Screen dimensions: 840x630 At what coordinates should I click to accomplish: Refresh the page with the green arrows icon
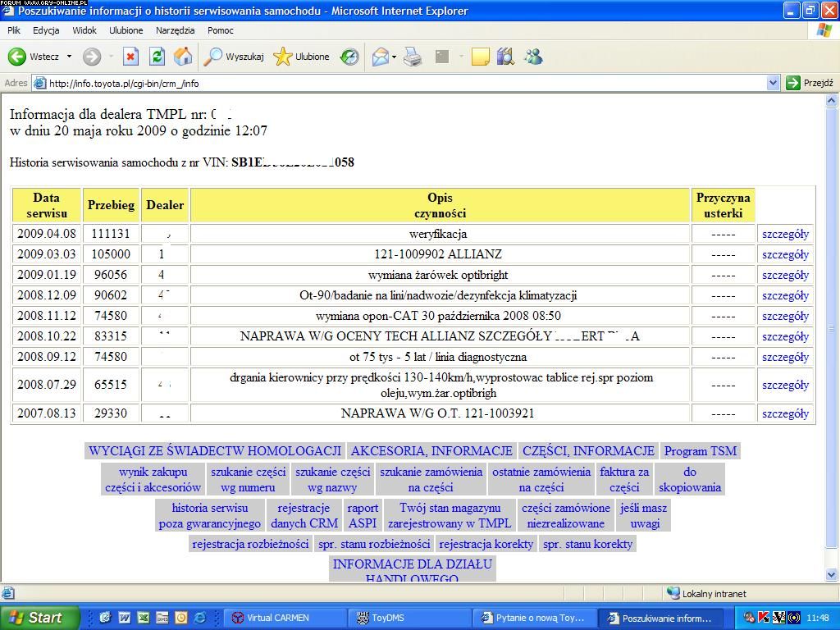[157, 57]
